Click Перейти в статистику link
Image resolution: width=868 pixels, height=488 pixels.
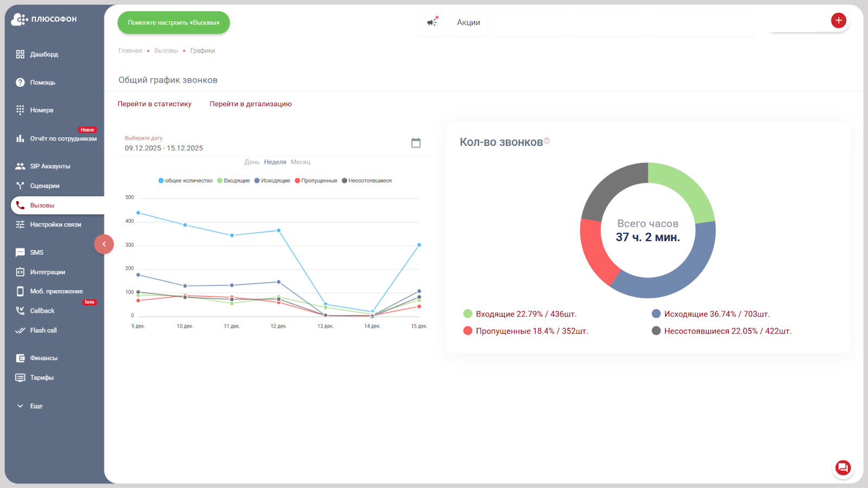(155, 104)
